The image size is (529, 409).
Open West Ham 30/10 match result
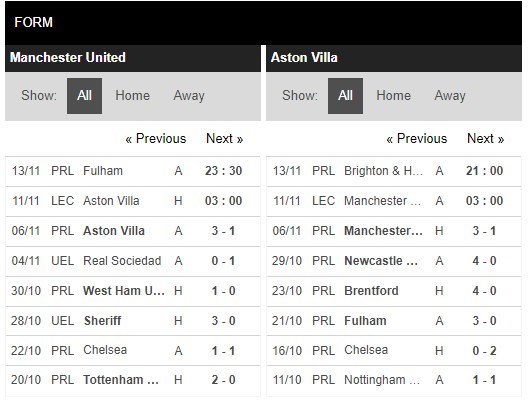(133, 291)
